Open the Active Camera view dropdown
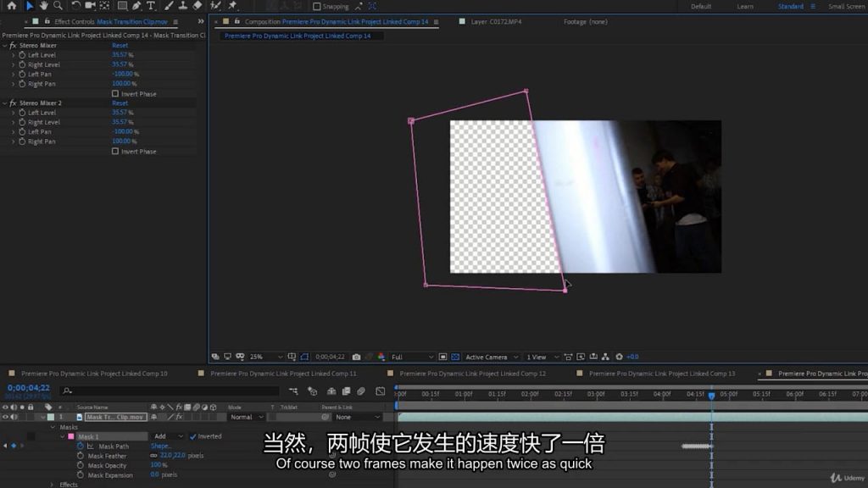868x488 pixels. click(x=492, y=357)
